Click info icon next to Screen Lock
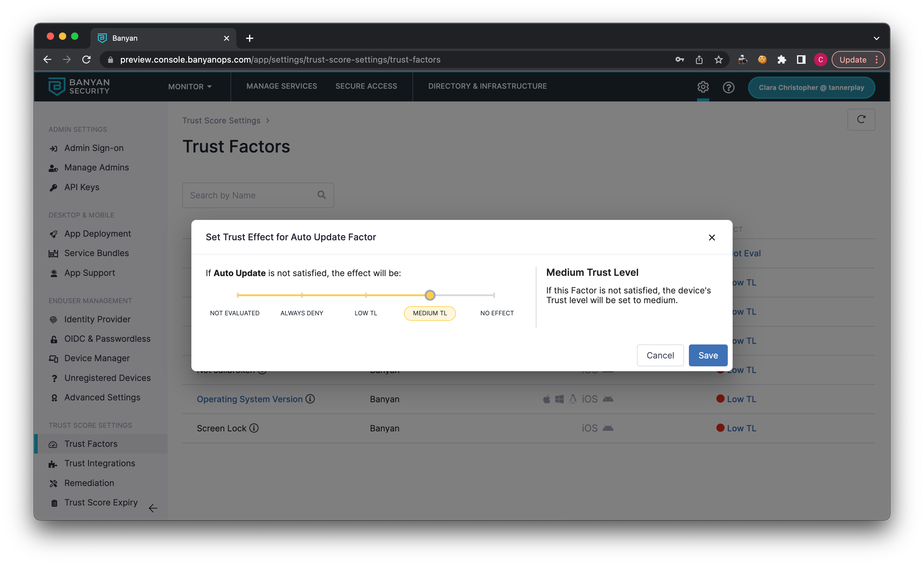 tap(254, 428)
